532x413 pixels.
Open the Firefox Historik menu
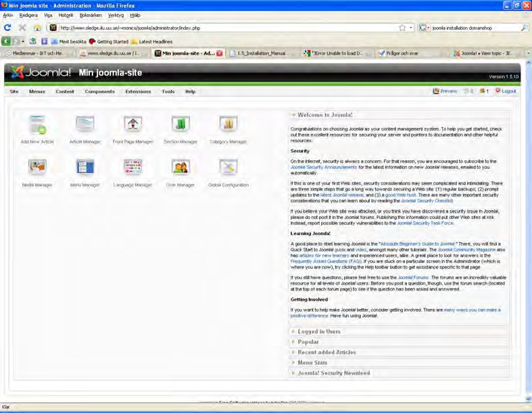pos(66,16)
